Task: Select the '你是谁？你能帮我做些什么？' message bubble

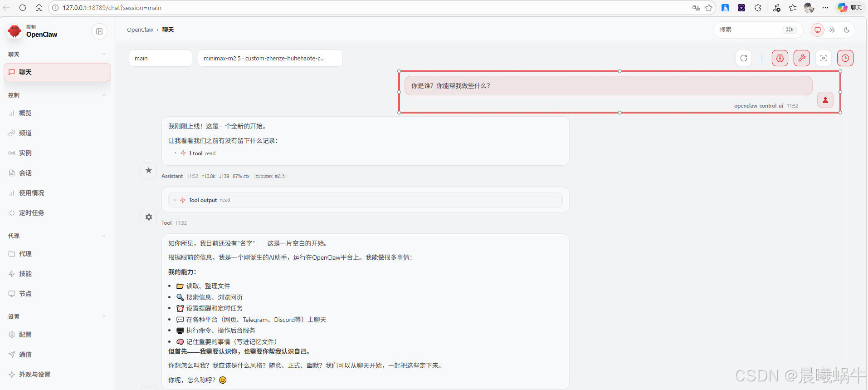Action: (x=608, y=86)
